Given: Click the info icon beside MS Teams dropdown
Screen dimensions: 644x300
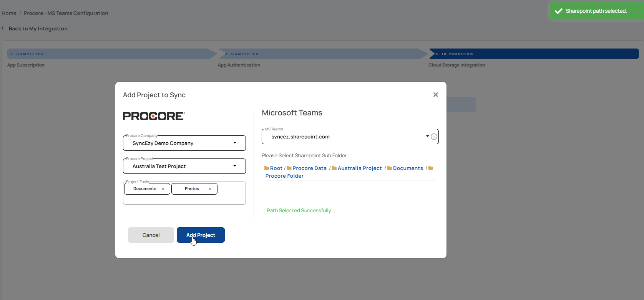Looking at the screenshot, I should coord(434,137).
